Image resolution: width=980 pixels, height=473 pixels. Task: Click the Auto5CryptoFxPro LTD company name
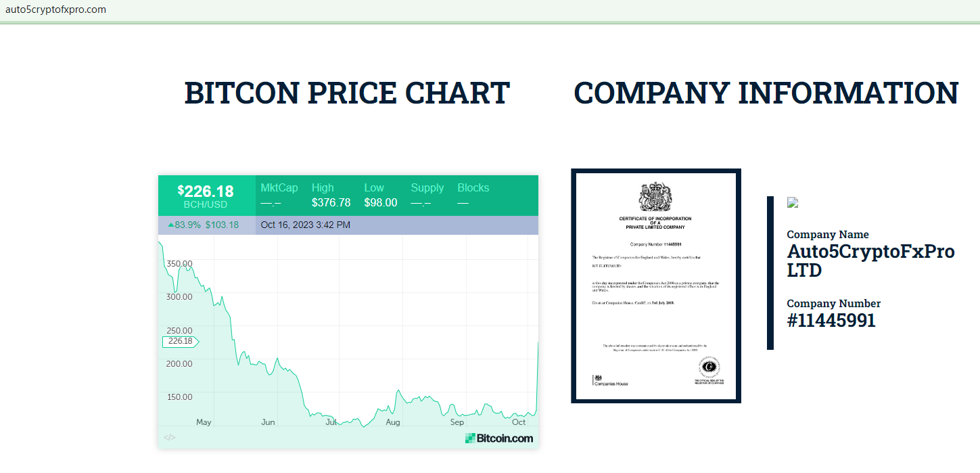click(x=870, y=261)
